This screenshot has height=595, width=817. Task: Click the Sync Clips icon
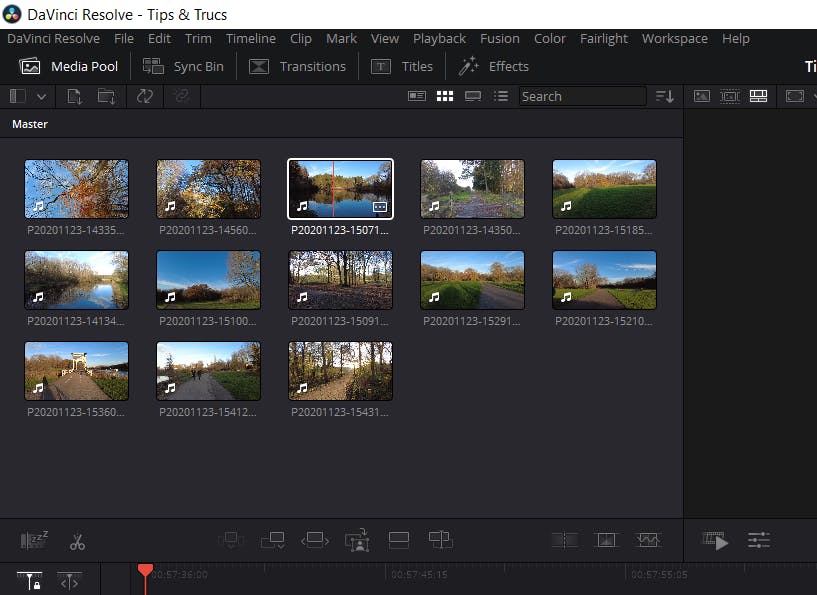pyautogui.click(x=144, y=96)
